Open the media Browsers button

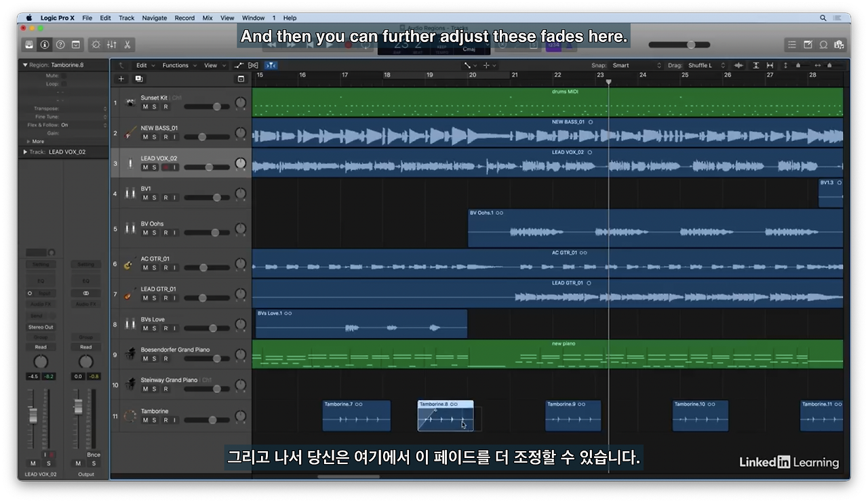coord(839,45)
